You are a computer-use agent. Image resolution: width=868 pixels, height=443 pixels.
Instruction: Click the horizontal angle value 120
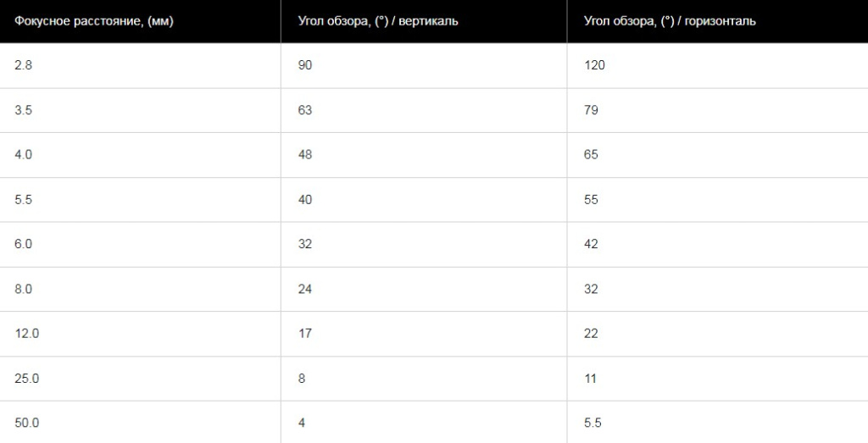pyautogui.click(x=594, y=65)
